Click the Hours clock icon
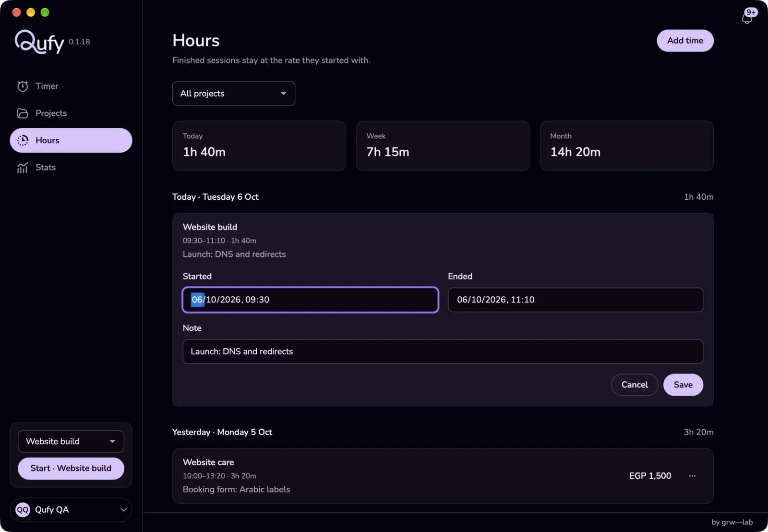The image size is (768, 532). pyautogui.click(x=23, y=140)
